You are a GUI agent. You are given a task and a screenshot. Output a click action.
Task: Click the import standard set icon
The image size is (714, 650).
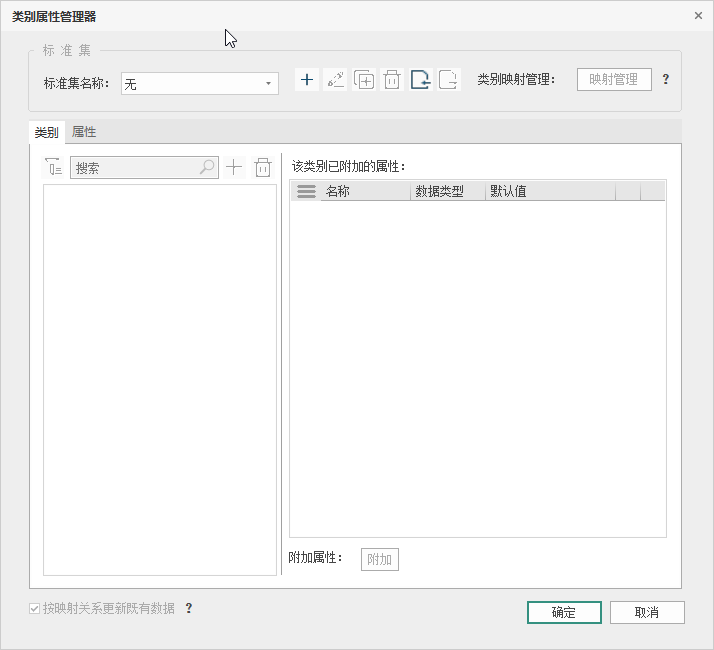tap(421, 81)
